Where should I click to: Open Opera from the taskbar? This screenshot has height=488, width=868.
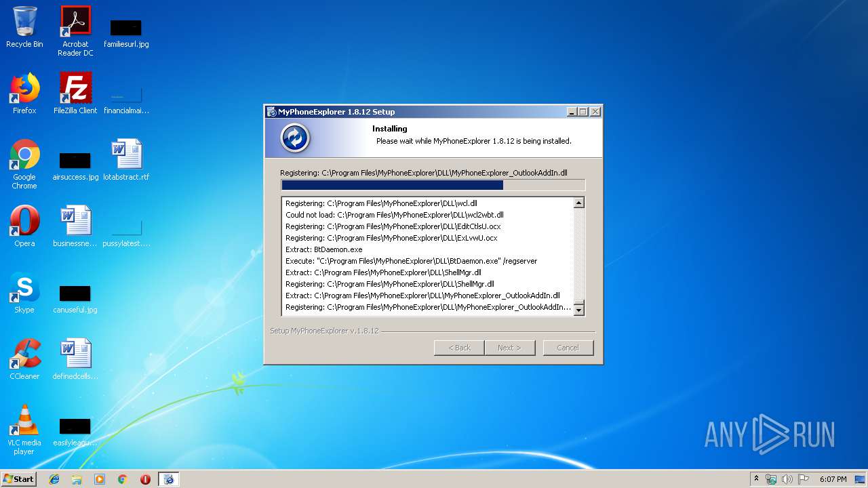click(145, 479)
